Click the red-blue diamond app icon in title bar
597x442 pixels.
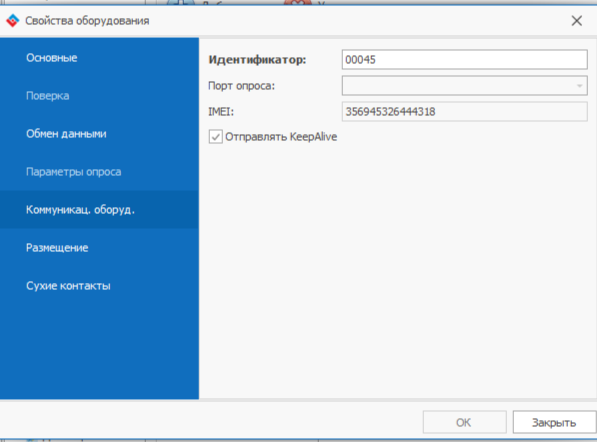13,21
